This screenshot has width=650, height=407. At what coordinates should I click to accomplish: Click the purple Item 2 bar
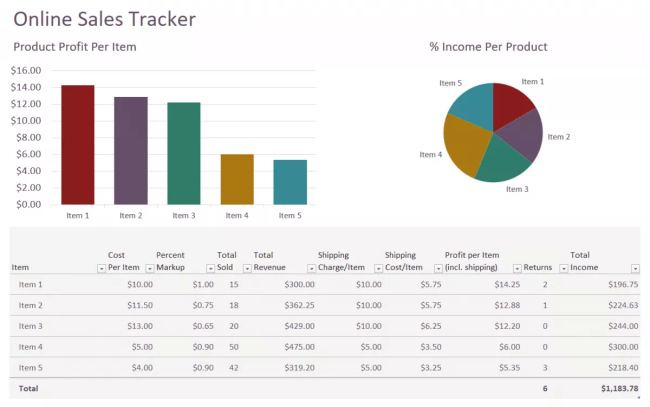tap(130, 150)
